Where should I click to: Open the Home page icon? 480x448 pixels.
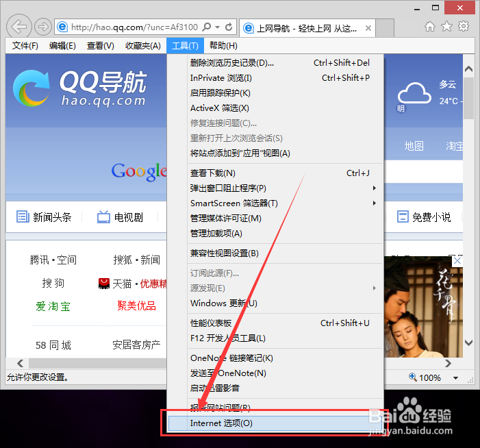430,27
